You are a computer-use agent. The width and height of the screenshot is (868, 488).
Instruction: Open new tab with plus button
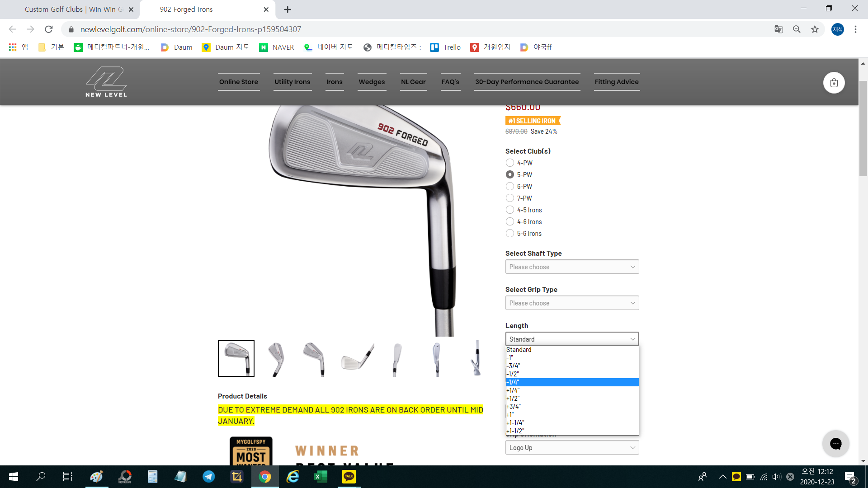(288, 9)
